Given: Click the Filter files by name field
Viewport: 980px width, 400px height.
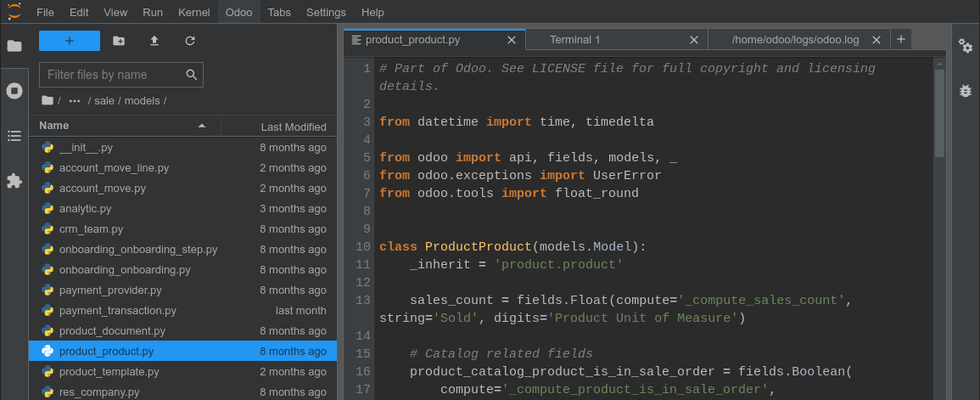Looking at the screenshot, I should coord(115,75).
